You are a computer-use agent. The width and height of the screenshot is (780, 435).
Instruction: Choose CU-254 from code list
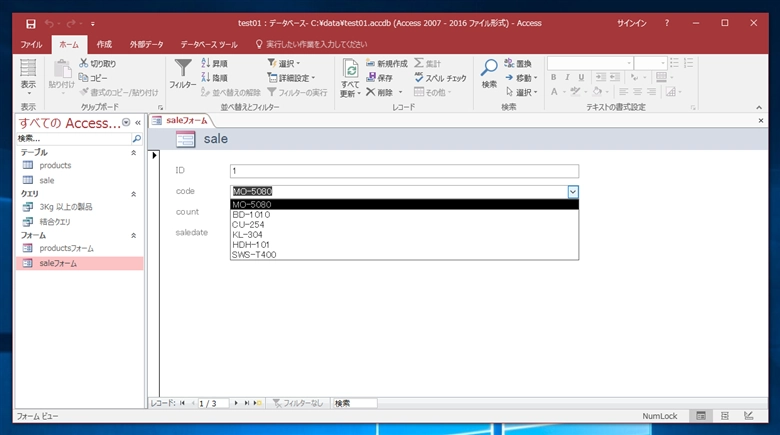click(x=404, y=224)
